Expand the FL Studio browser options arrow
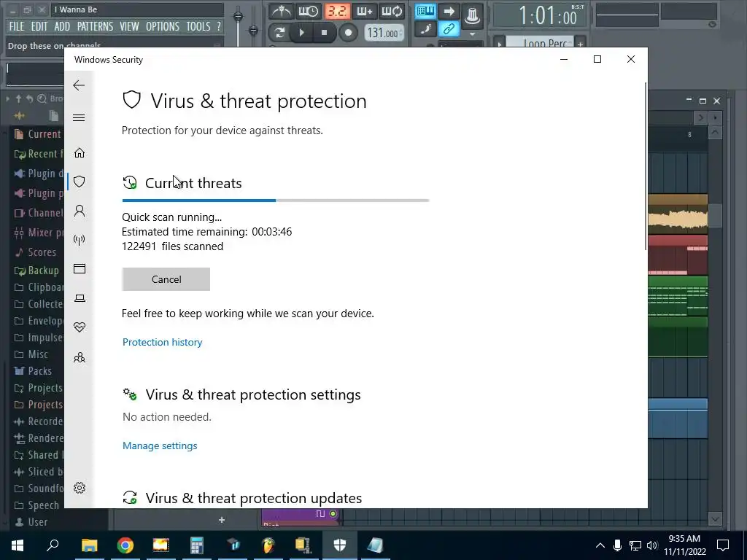Screen dimensions: 747x560 [x=7, y=98]
